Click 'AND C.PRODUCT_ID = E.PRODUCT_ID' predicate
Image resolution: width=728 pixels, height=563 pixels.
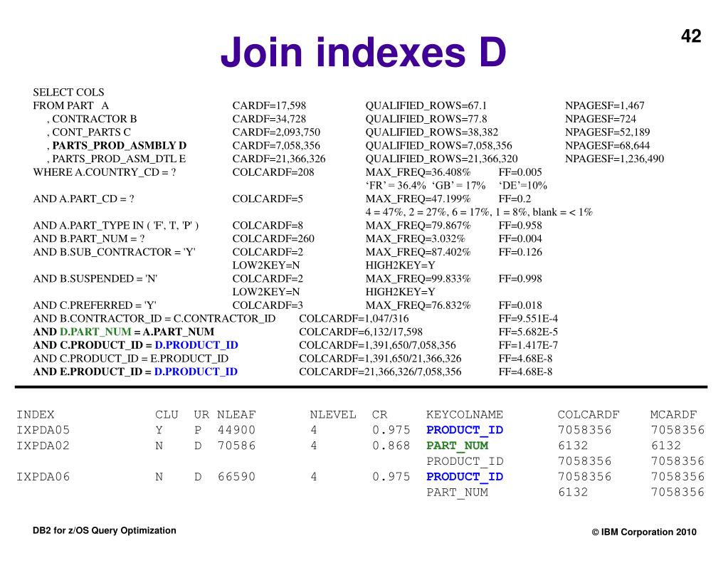(131, 359)
